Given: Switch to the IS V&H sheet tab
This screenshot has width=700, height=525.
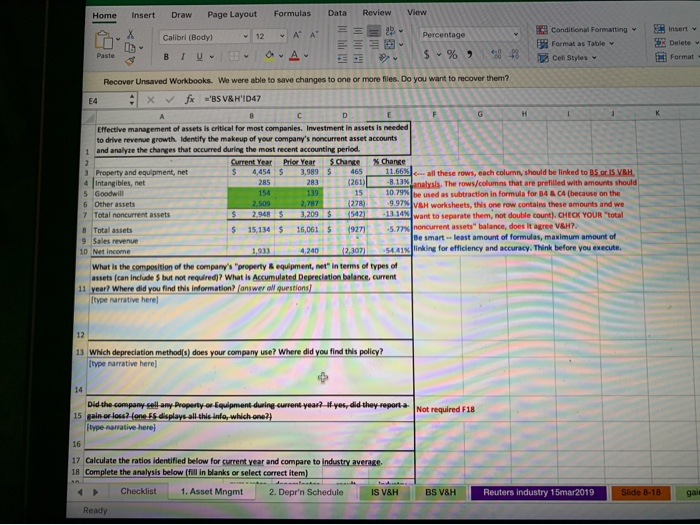Looking at the screenshot, I should click(x=384, y=492).
